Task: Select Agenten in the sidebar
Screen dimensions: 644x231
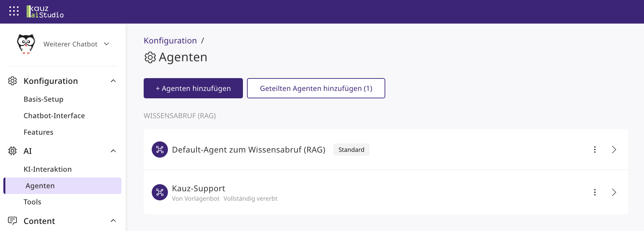Action: point(63,186)
